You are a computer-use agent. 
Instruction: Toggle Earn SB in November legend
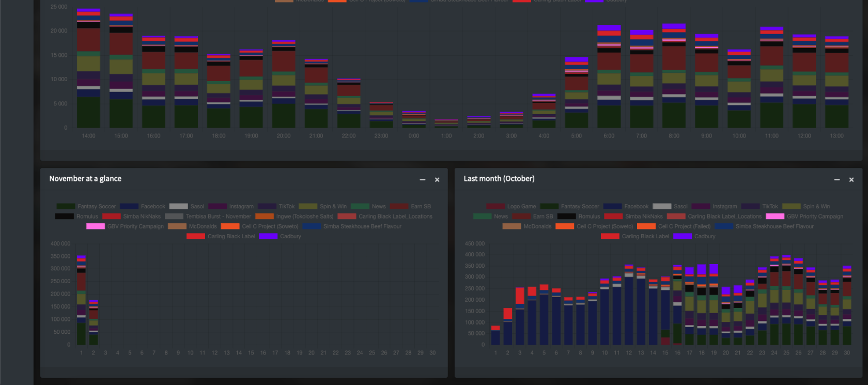point(410,206)
